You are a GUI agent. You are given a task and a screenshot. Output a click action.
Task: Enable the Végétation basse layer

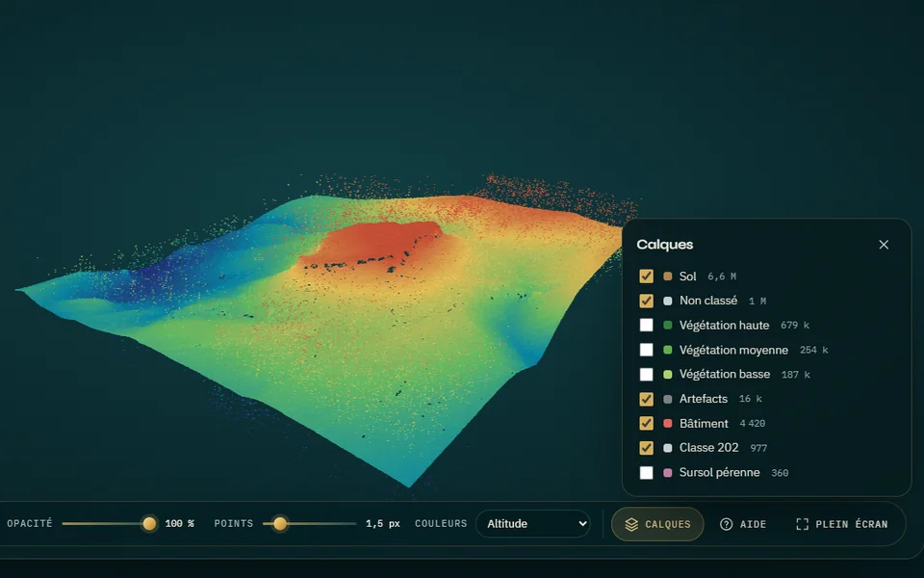tap(647, 375)
